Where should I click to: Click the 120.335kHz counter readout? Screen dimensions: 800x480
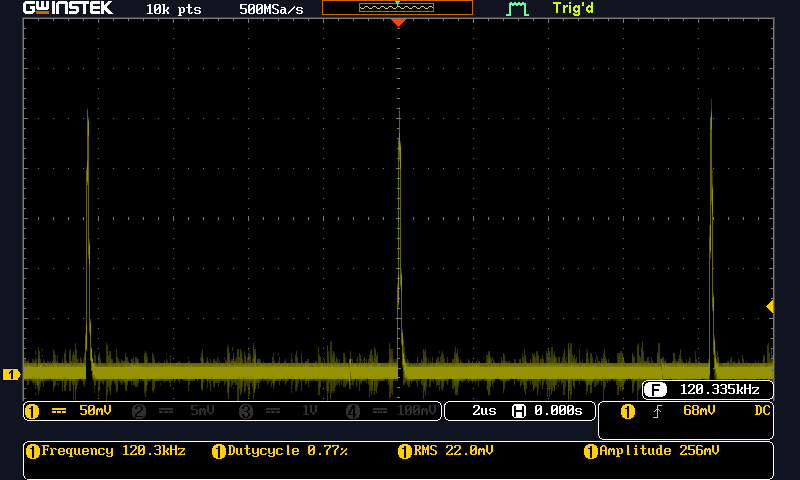point(719,390)
